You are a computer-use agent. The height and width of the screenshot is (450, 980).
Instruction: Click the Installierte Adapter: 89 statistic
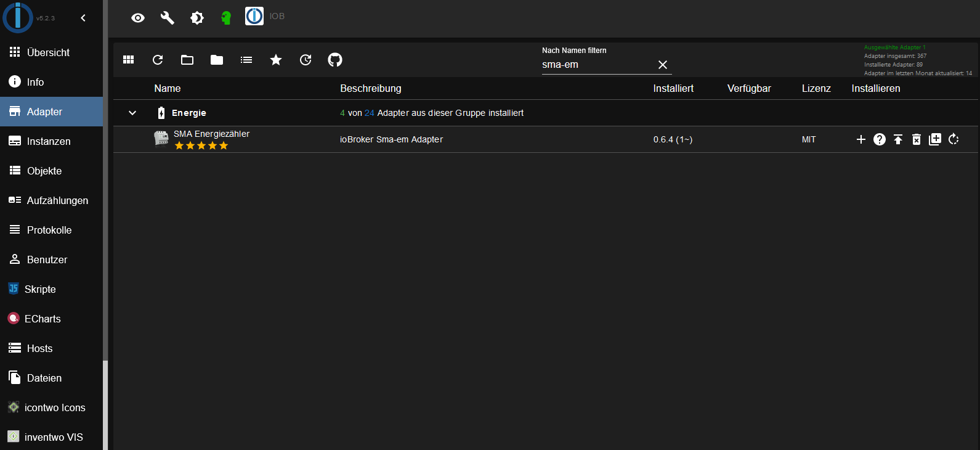coord(893,65)
